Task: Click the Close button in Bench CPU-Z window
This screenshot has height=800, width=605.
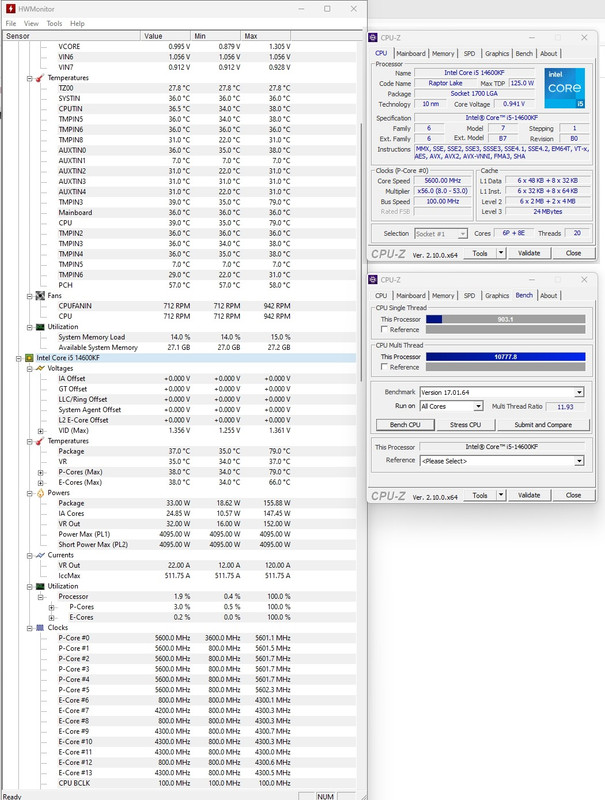Action: tap(573, 495)
